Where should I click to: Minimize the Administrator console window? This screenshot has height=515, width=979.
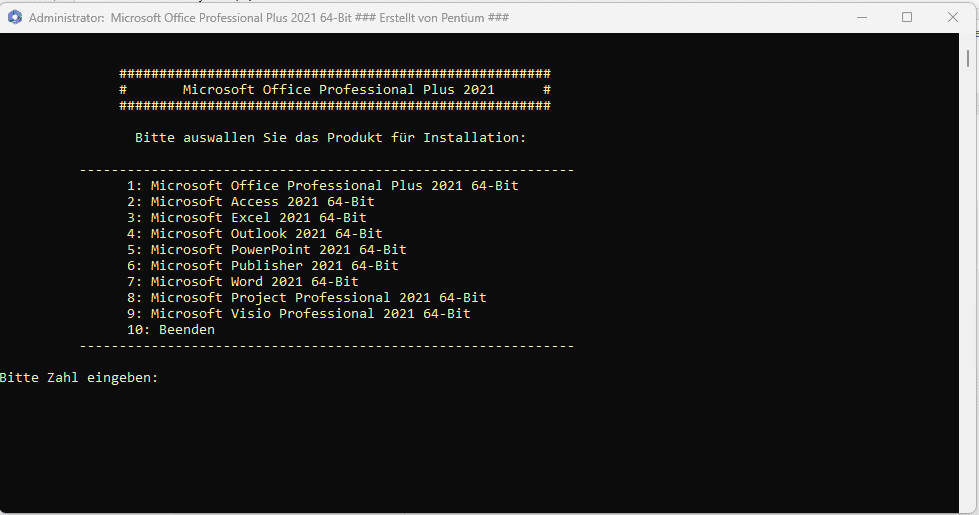(x=862, y=17)
